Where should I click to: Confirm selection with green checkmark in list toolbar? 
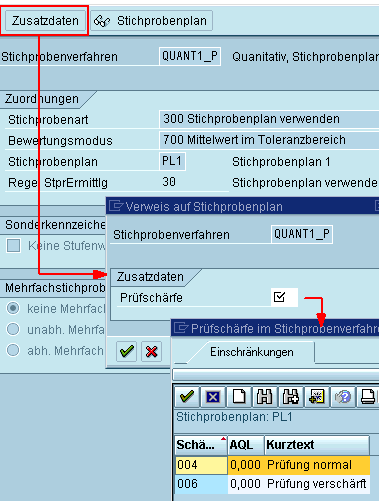pyautogui.click(x=187, y=397)
